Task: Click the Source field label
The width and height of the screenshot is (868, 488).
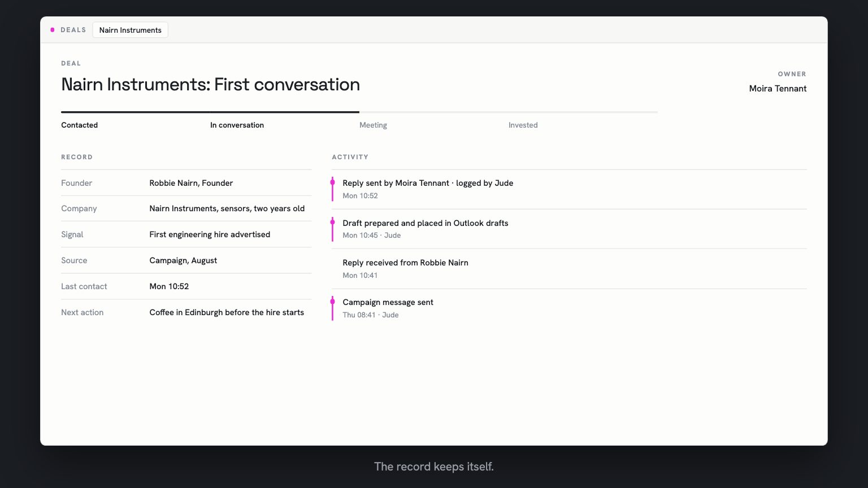Action: tap(74, 260)
